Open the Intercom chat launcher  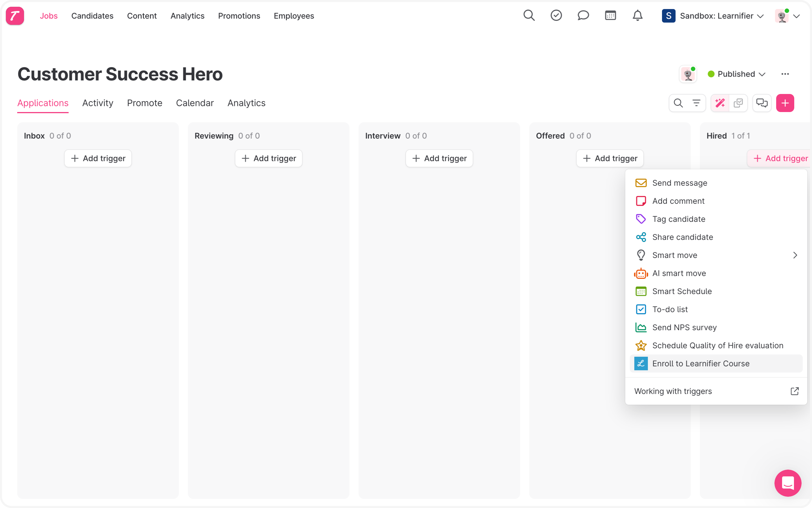[788, 483]
